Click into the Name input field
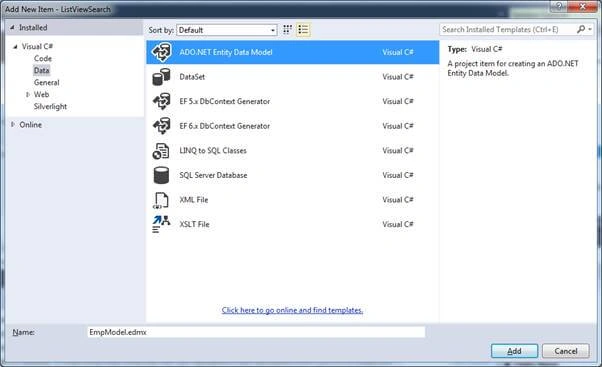 [x=256, y=332]
